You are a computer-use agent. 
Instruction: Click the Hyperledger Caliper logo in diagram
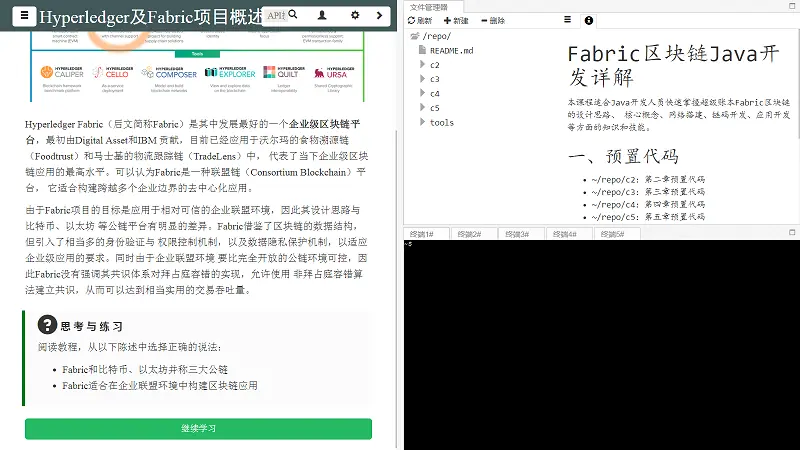62,72
